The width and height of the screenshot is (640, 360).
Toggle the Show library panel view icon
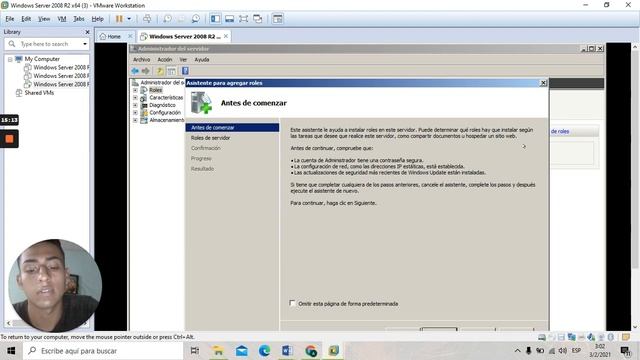tap(216, 19)
